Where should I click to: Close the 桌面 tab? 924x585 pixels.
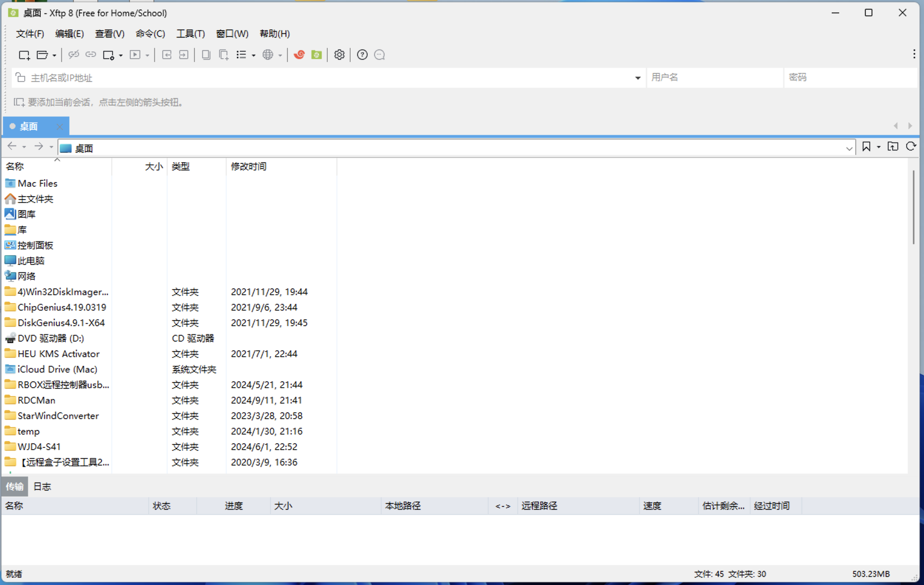pos(59,127)
